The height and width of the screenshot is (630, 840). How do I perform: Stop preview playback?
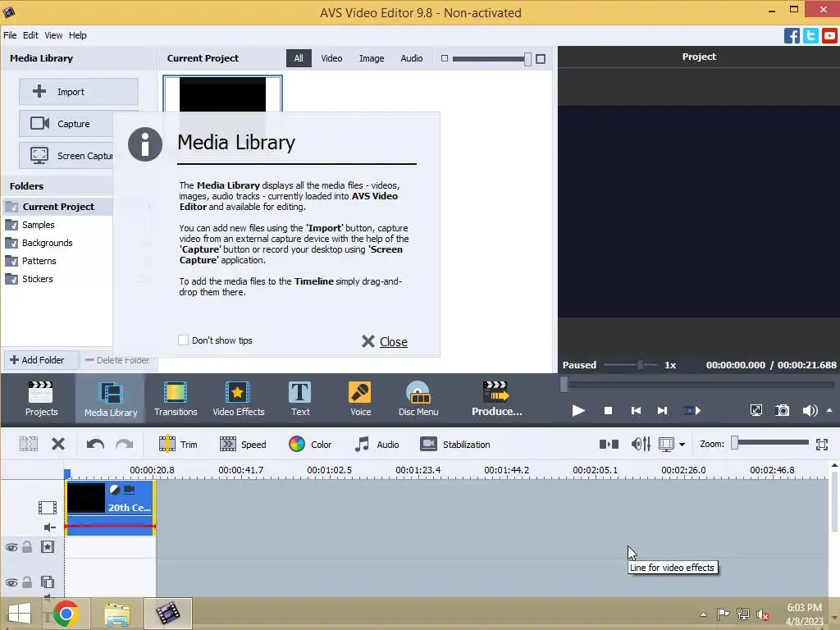tap(608, 411)
